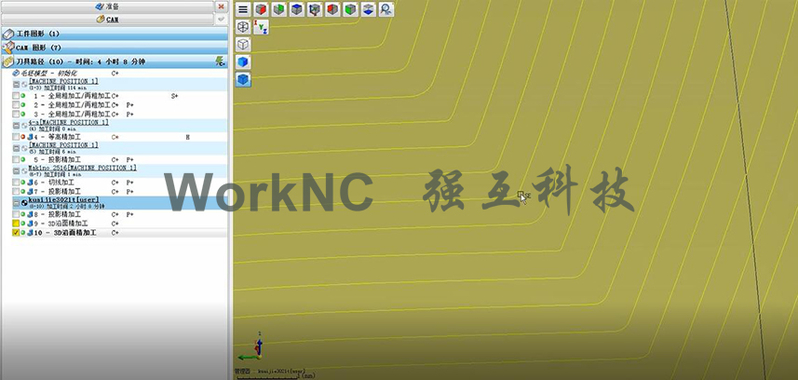Screen dimensions: 798x380
Task: Collapse the Makino 2516[MACHINE POSITION 1] group
Action: point(16,171)
